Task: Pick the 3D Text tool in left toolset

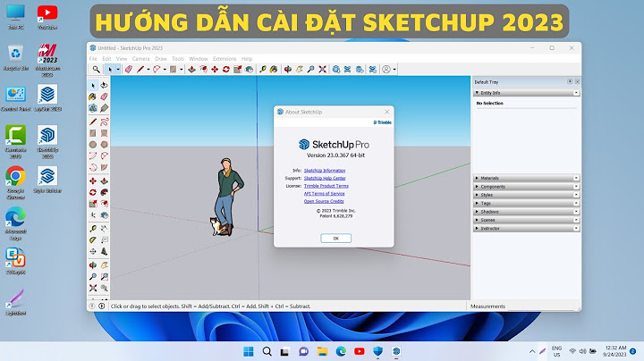Action: coord(105,251)
